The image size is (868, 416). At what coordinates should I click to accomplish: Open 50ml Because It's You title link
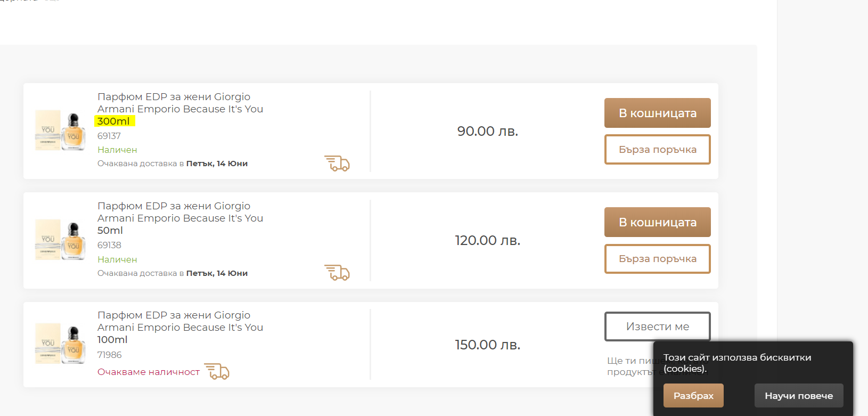(x=180, y=218)
